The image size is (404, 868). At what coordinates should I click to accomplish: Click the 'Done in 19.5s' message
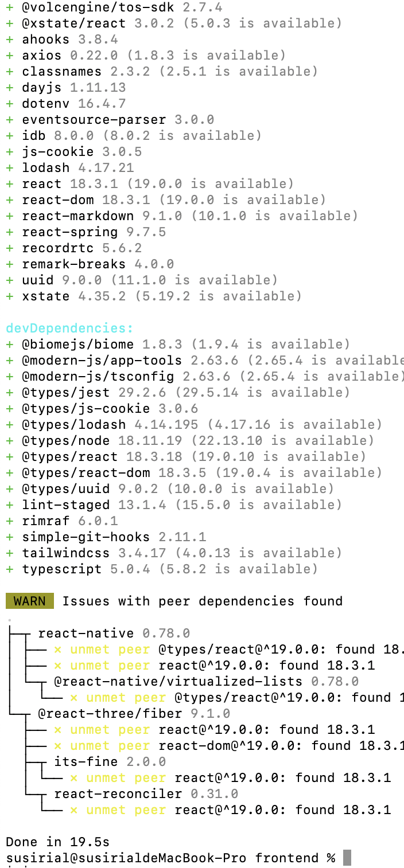[57, 842]
